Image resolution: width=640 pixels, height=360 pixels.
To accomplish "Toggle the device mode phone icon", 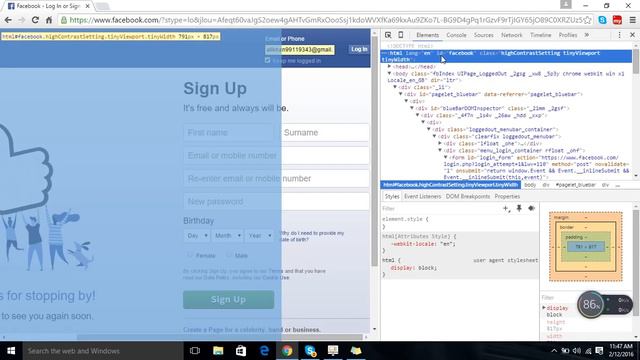I will pyautogui.click(x=401, y=35).
